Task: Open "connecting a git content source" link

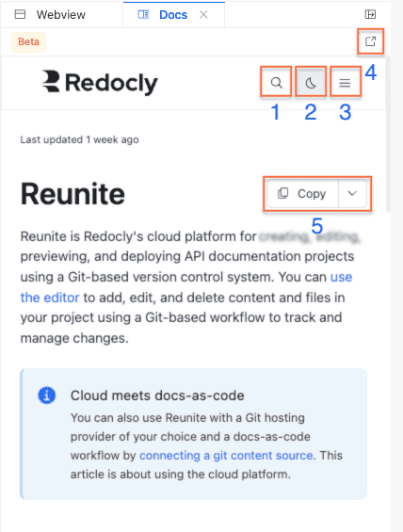Action: tap(226, 455)
